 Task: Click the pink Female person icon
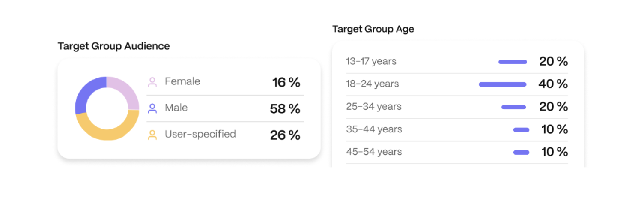[152, 82]
